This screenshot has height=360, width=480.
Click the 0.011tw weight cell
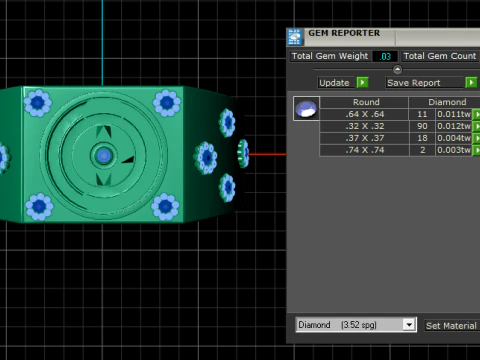454,114
